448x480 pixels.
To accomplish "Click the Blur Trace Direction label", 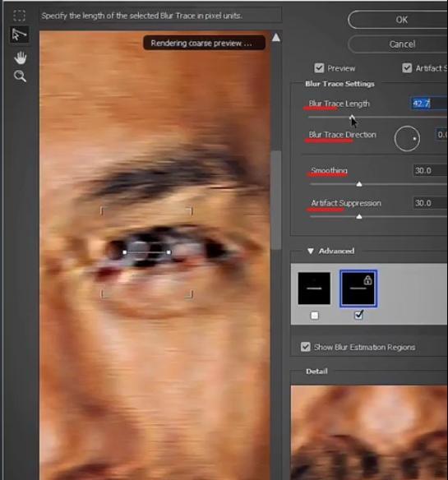I will pyautogui.click(x=342, y=135).
